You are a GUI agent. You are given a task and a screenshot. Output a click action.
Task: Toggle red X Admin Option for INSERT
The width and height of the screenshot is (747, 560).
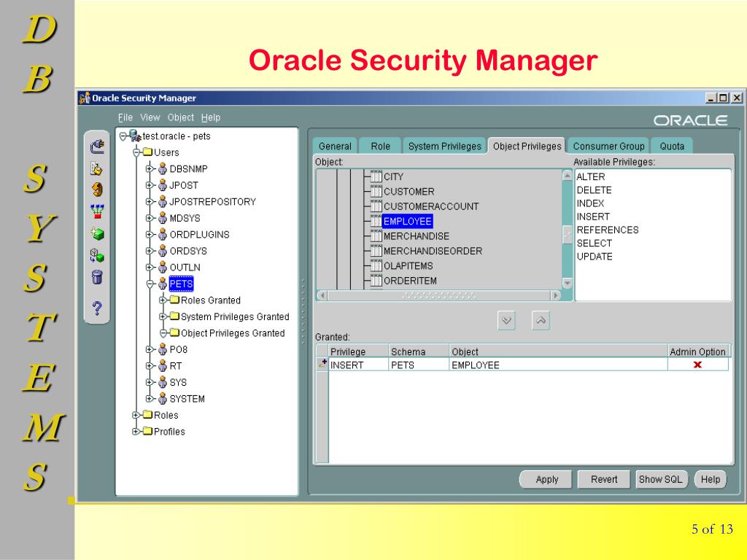pos(698,365)
